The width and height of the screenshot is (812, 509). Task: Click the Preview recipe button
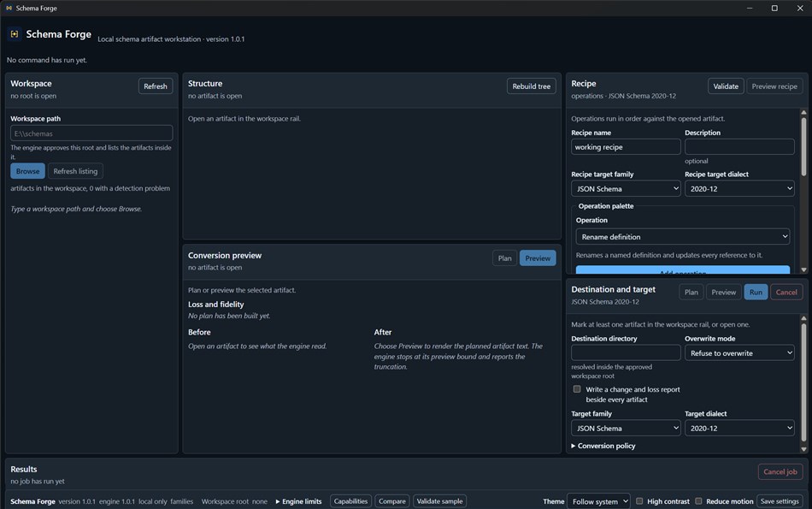774,86
